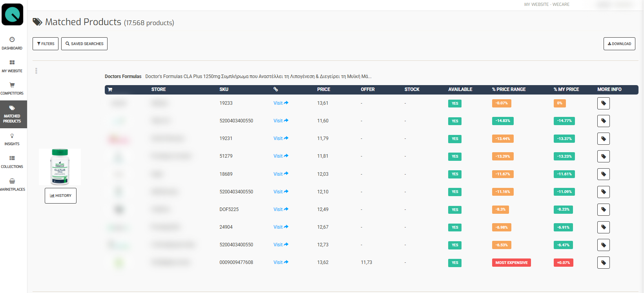Expand the Filters panel
644x293 pixels.
[46, 44]
